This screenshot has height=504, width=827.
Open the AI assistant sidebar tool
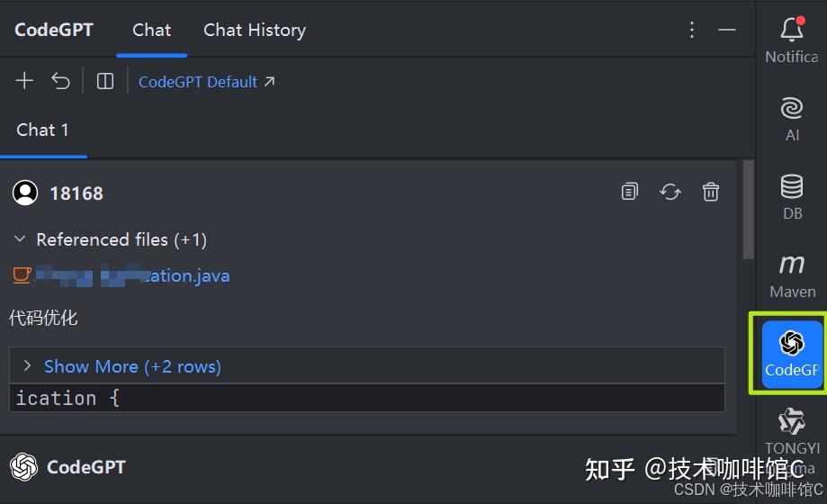click(x=791, y=118)
